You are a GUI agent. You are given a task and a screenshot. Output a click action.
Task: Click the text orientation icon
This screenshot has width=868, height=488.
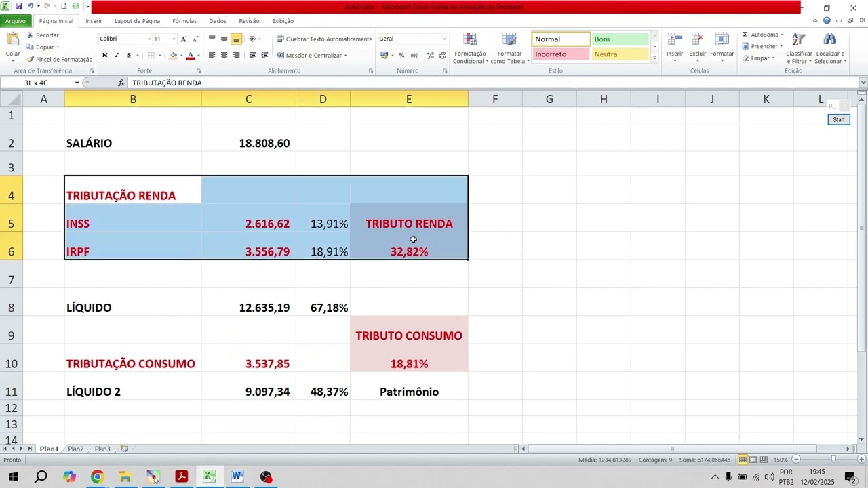(x=253, y=39)
